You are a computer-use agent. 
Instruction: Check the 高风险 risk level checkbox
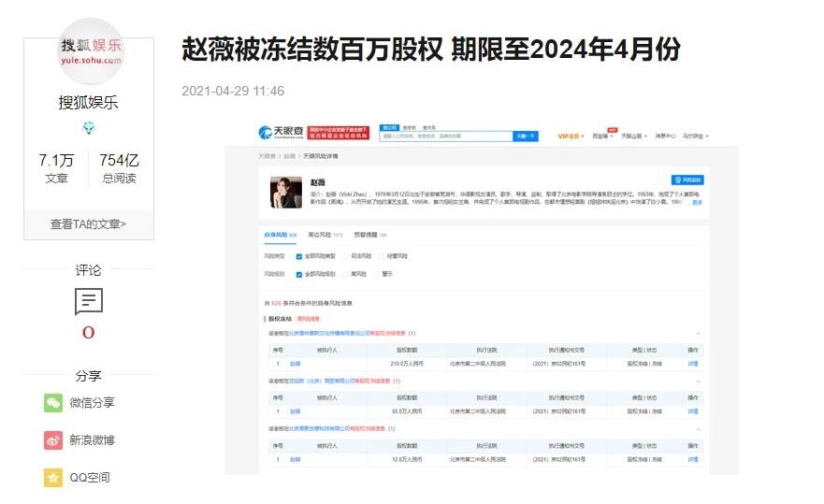345,274
